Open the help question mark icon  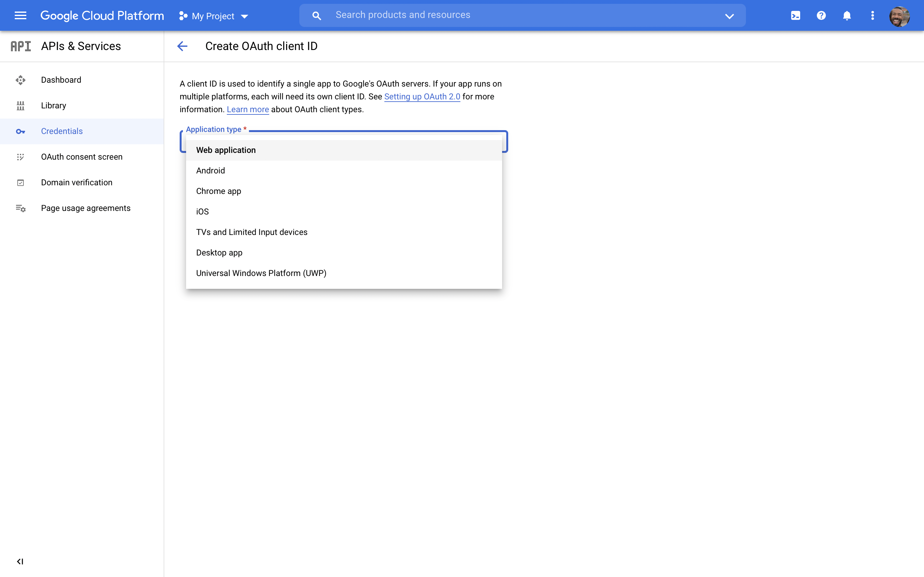coord(821,16)
